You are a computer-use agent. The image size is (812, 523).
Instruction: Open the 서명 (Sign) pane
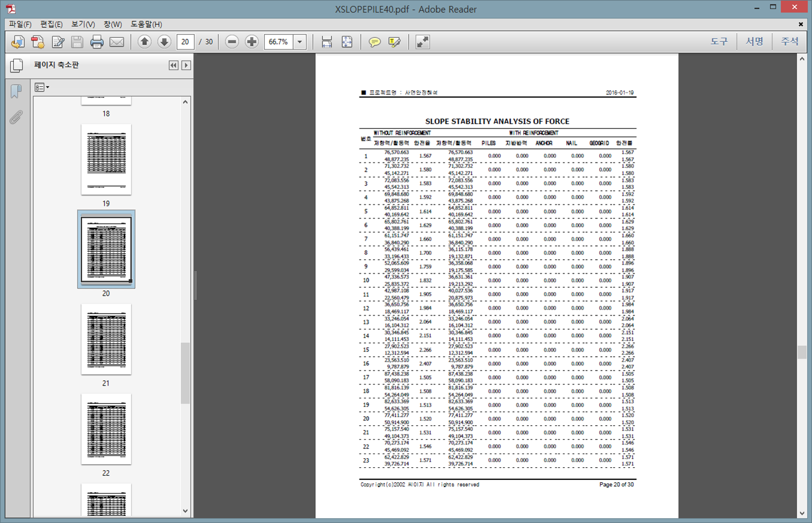pyautogui.click(x=754, y=41)
